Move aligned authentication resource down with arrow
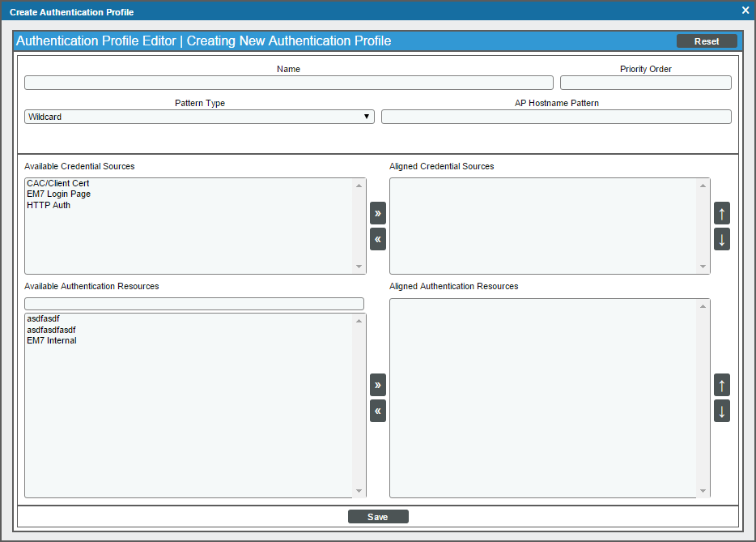The width and height of the screenshot is (756, 542). point(721,411)
